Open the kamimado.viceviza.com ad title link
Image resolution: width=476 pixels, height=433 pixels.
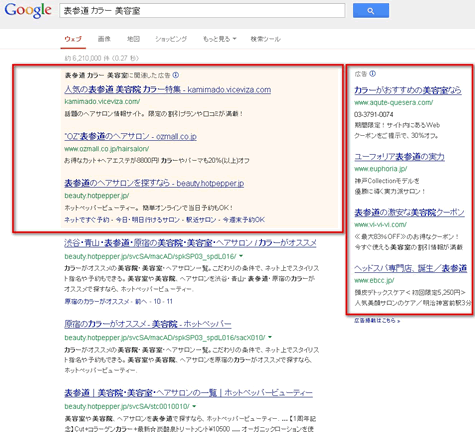pos(167,89)
